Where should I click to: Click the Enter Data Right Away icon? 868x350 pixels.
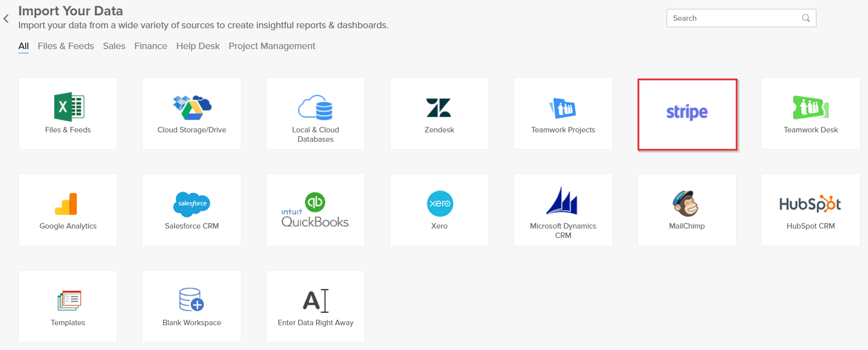[316, 300]
